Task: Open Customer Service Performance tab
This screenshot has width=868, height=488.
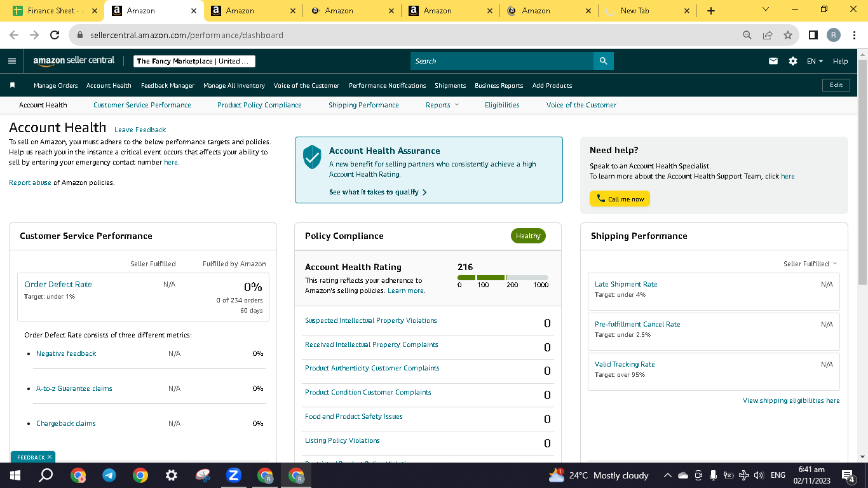Action: point(142,105)
